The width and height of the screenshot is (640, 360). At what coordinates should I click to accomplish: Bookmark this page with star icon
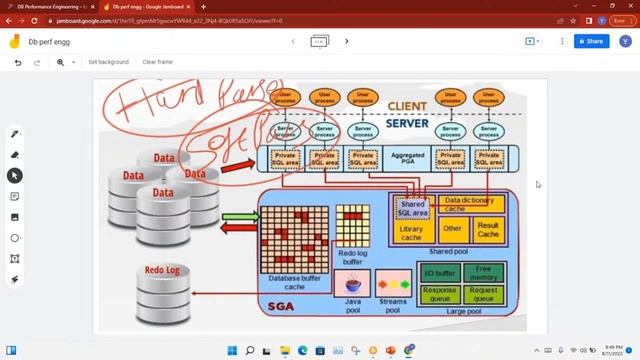(x=573, y=21)
